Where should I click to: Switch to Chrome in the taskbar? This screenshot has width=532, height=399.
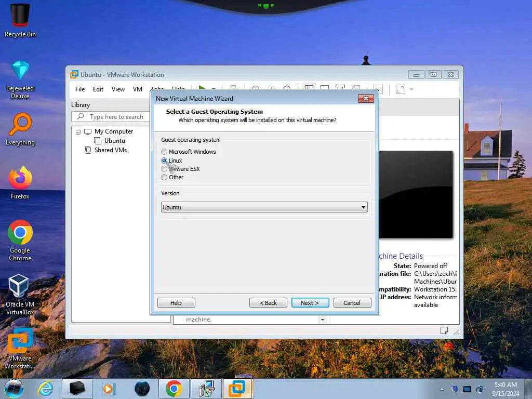pyautogui.click(x=174, y=389)
